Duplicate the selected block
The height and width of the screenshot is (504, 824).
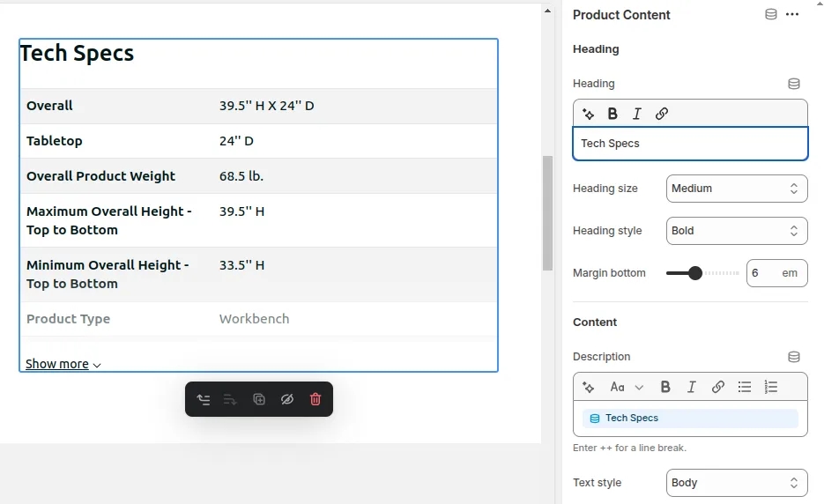click(x=259, y=399)
